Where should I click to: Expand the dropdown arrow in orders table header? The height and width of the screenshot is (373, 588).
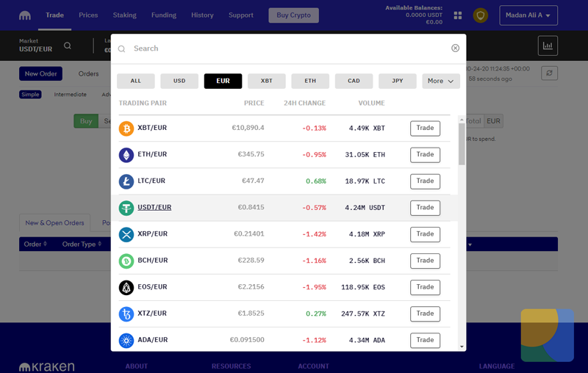click(470, 245)
